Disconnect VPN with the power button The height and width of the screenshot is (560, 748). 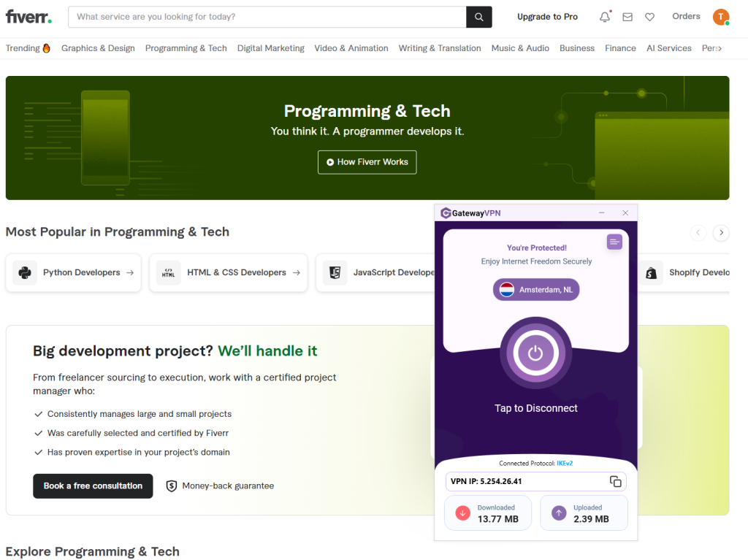tap(535, 353)
